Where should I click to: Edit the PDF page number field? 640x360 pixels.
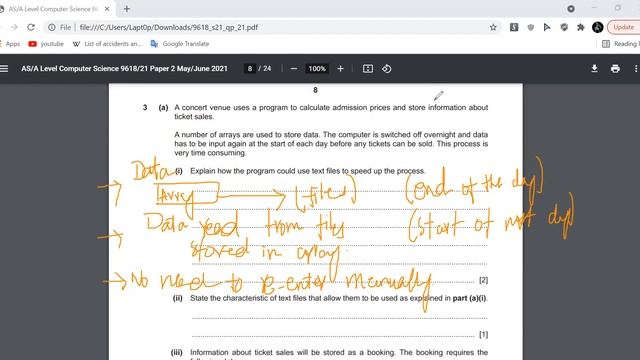click(250, 69)
